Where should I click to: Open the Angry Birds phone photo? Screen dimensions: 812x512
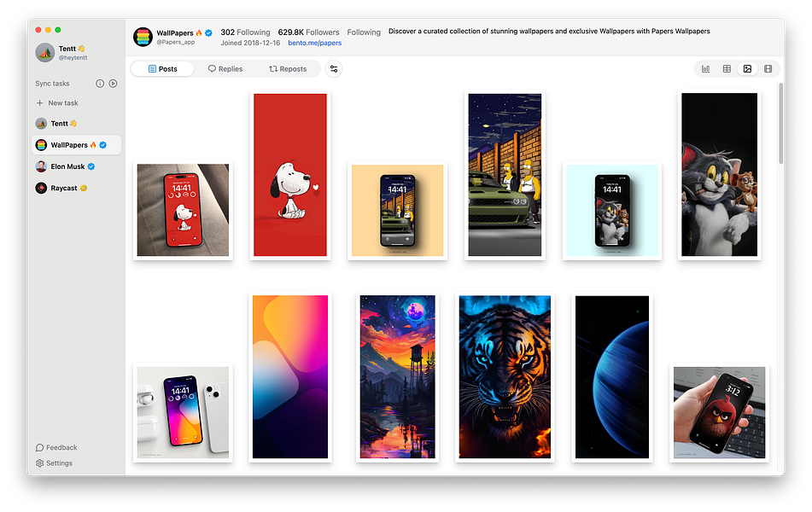pyautogui.click(x=719, y=413)
